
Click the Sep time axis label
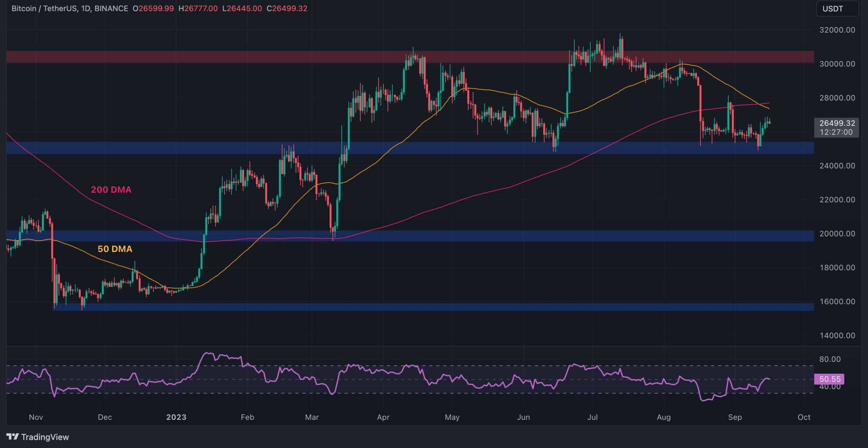pyautogui.click(x=735, y=417)
